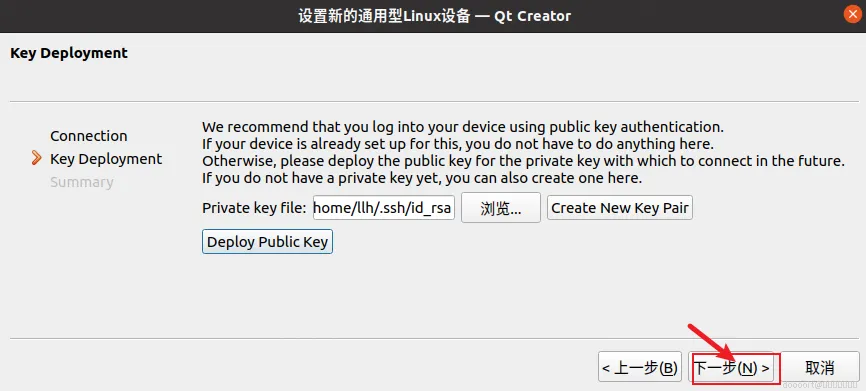
Task: Focus the Private key file path field
Action: click(x=384, y=208)
